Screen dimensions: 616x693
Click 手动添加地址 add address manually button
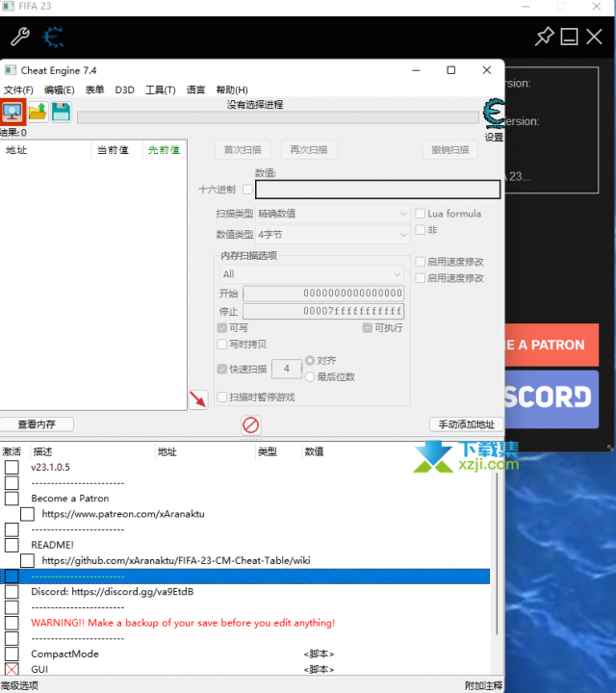click(x=467, y=424)
